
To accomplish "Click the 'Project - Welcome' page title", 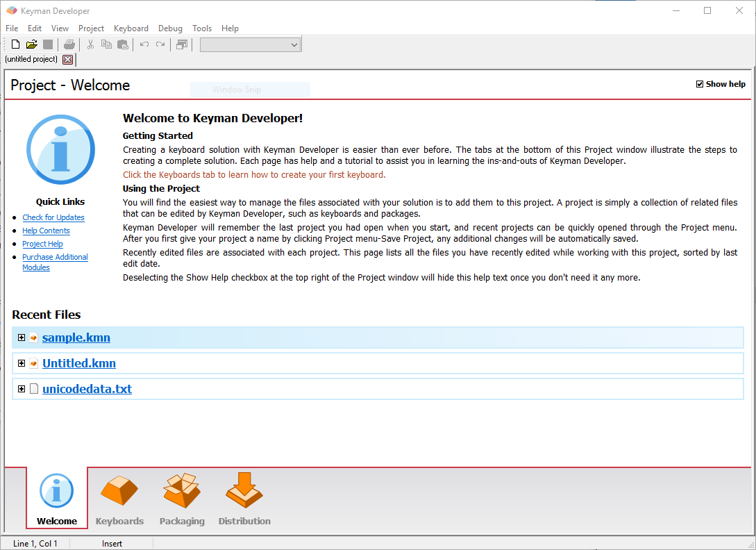I will [70, 85].
